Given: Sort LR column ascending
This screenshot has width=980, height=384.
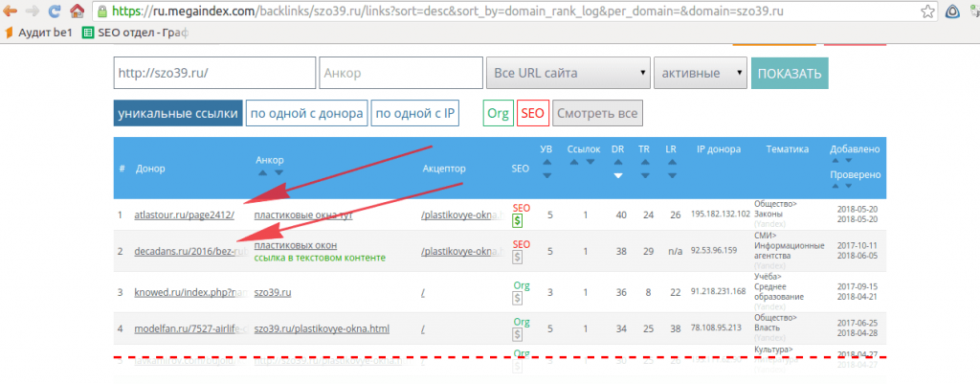Looking at the screenshot, I should 671,163.
